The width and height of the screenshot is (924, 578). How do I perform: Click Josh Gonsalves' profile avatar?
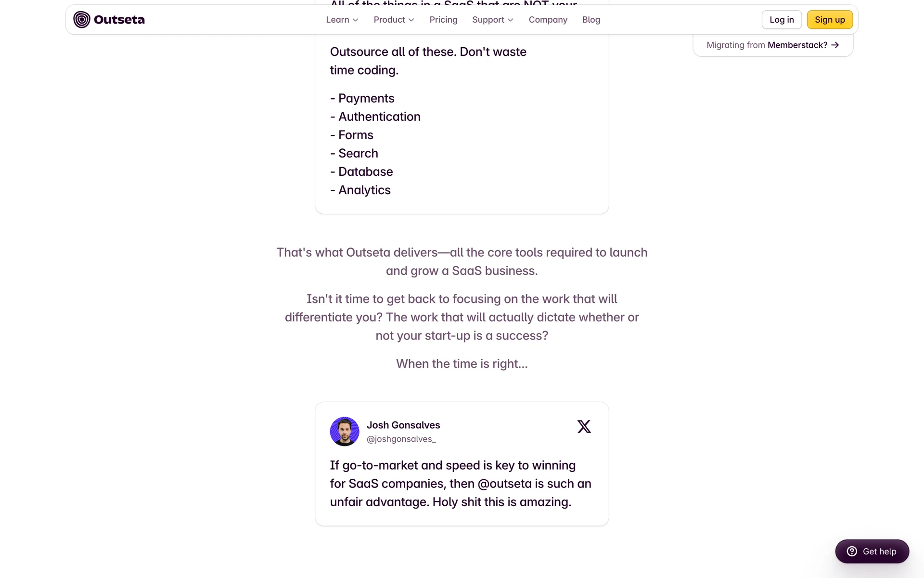pyautogui.click(x=345, y=431)
